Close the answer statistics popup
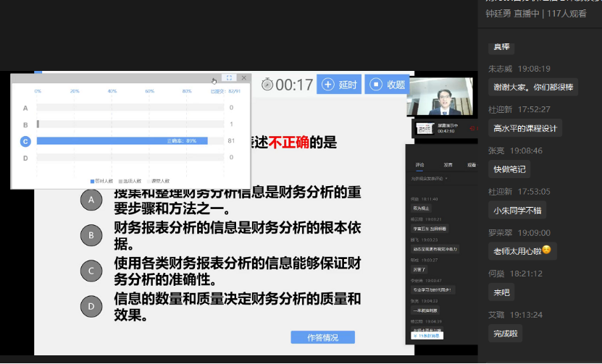Screen dimensions: 602x364 pyautogui.click(x=244, y=78)
